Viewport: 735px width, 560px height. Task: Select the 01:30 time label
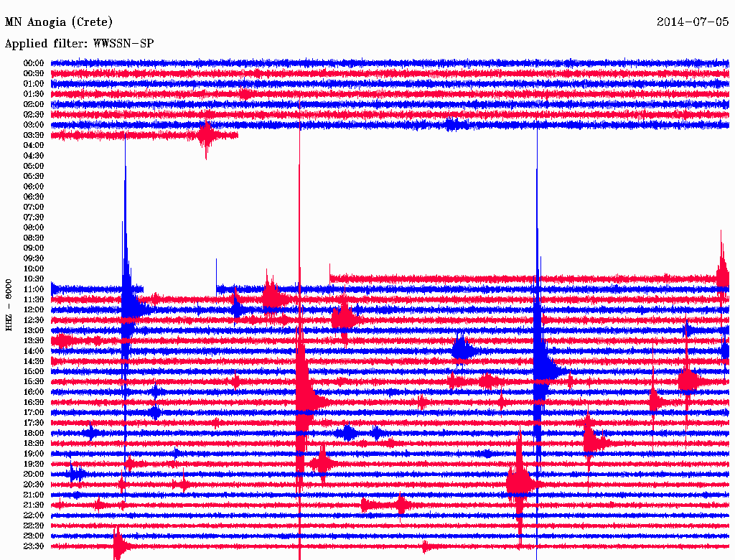33,94
